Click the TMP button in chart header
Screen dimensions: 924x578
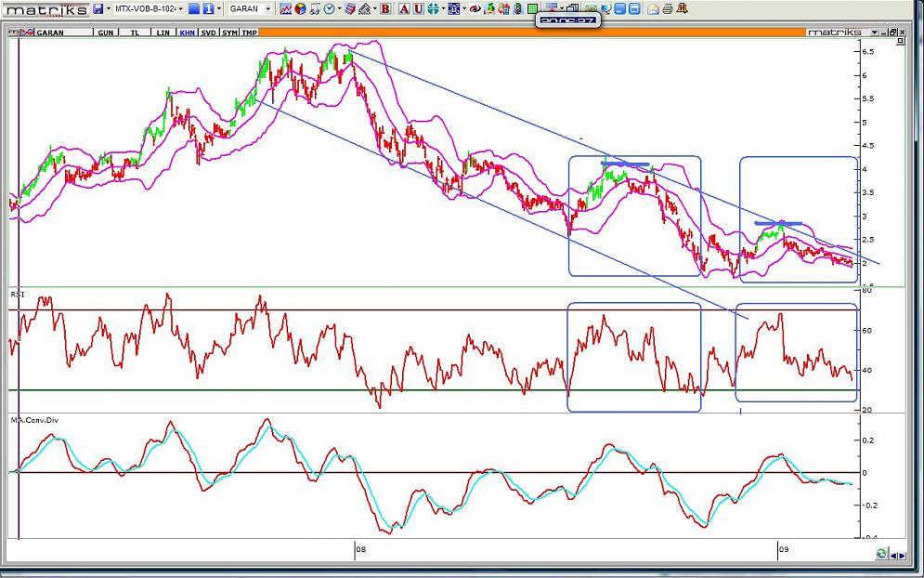[x=250, y=33]
